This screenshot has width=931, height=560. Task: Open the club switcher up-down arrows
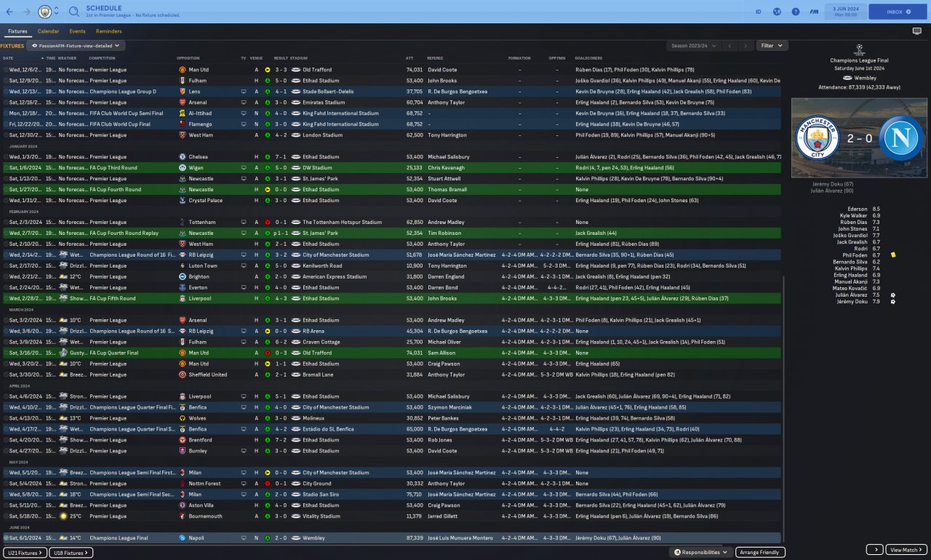[x=57, y=12]
